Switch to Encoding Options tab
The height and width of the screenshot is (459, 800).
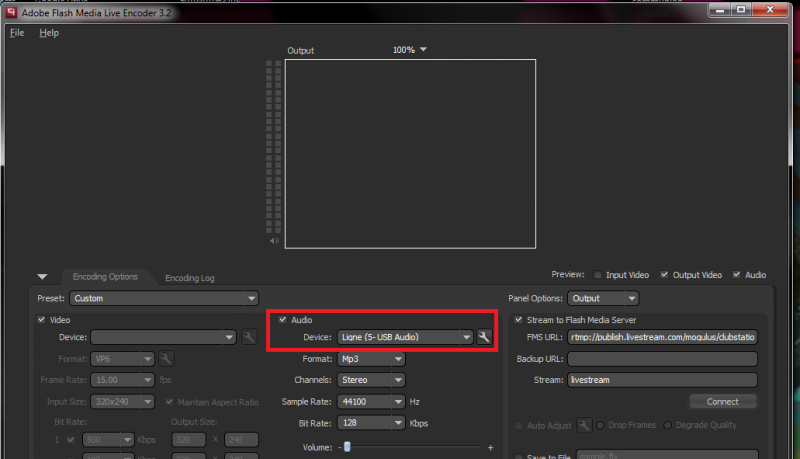105,276
